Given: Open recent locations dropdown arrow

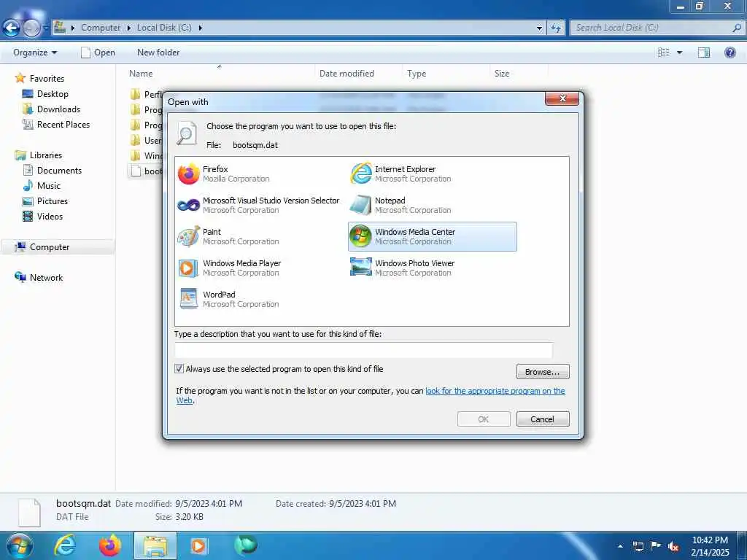Looking at the screenshot, I should click(x=46, y=28).
